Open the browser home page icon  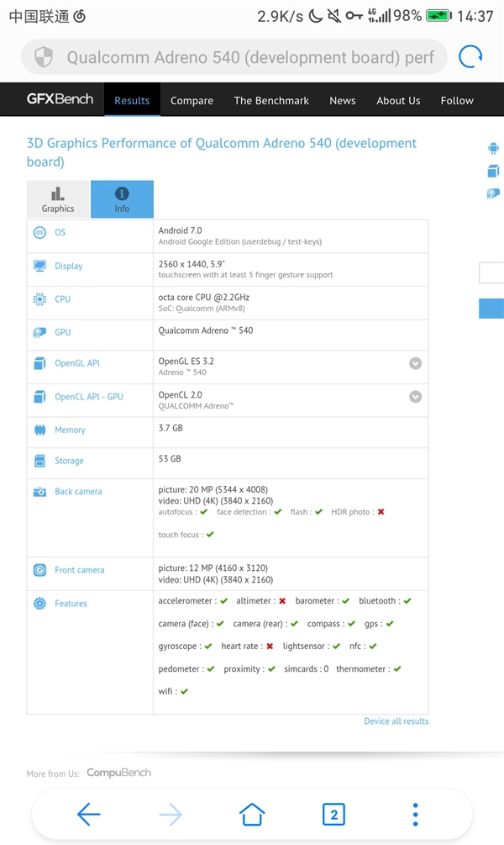(252, 813)
